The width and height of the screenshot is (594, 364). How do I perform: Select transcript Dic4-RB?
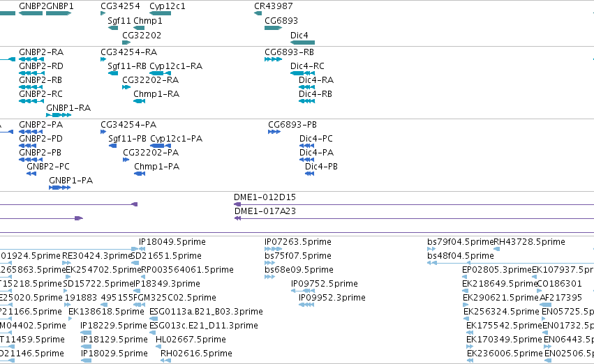pos(315,94)
